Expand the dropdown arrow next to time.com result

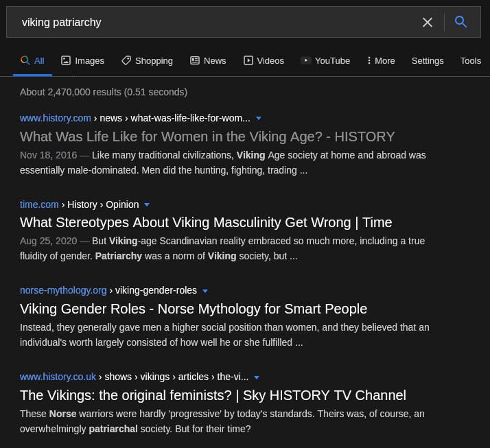click(147, 204)
